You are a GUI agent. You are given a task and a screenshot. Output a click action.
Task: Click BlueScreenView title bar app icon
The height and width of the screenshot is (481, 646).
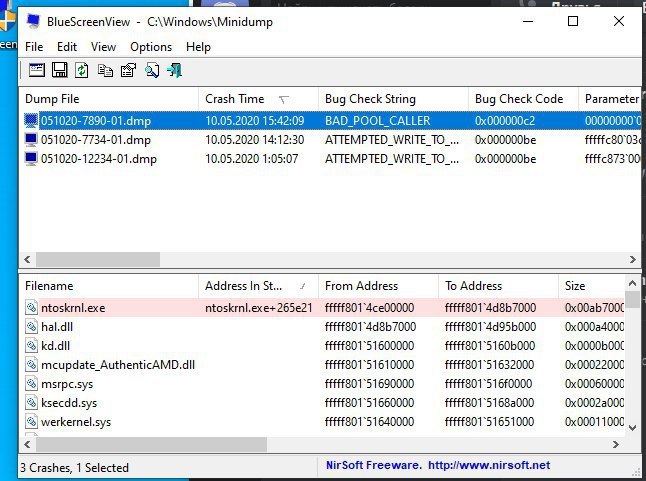(x=33, y=21)
